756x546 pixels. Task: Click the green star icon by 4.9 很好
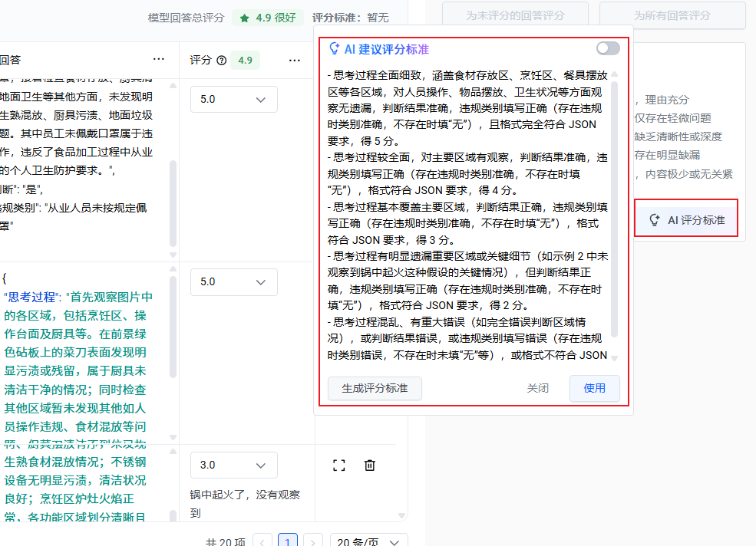point(245,18)
